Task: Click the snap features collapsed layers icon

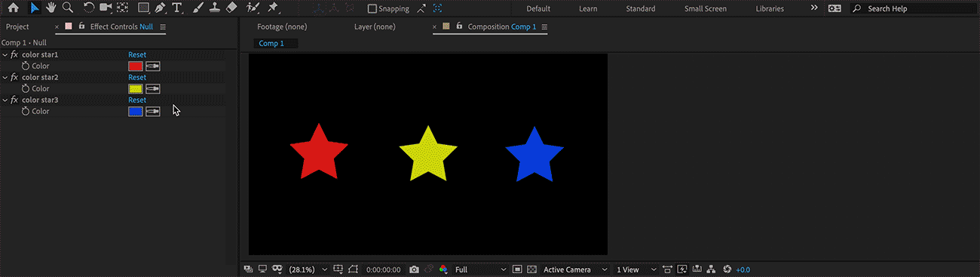Action: (438, 8)
